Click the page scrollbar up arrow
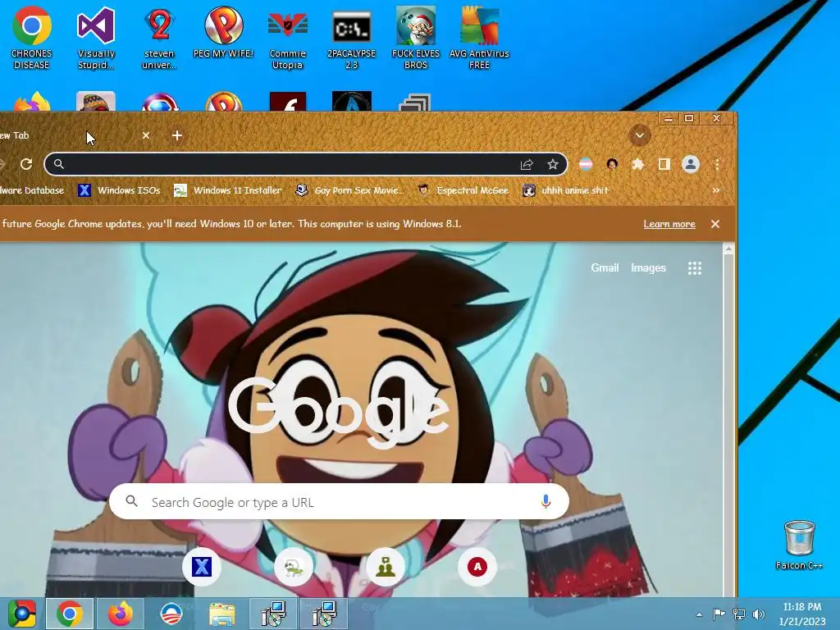 728,249
